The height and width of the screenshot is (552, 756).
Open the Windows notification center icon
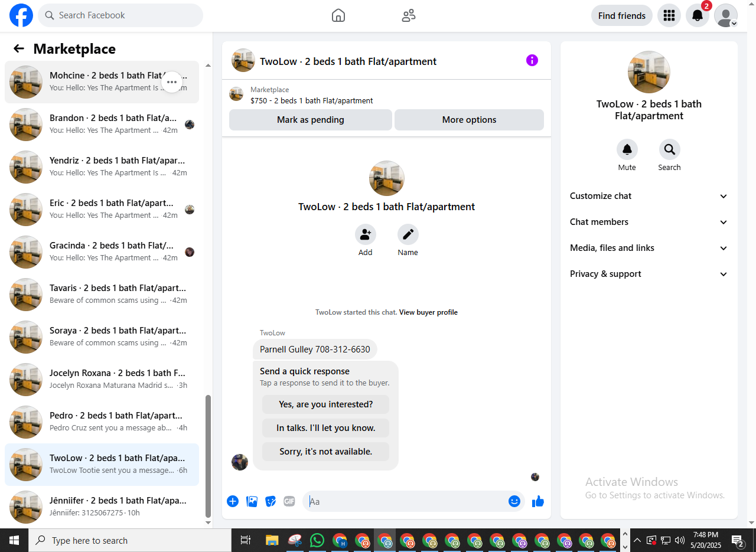(x=738, y=540)
